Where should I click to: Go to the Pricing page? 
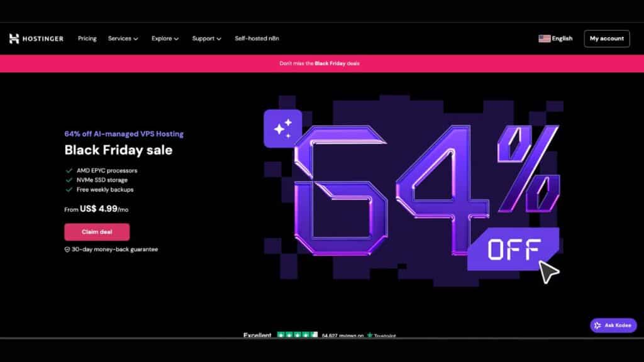pos(87,38)
